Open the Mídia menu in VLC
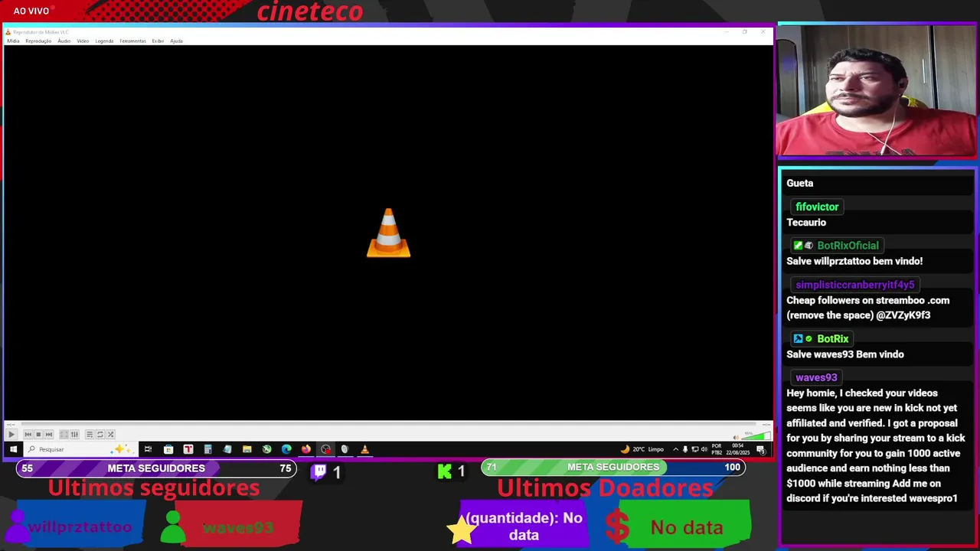 coord(13,41)
